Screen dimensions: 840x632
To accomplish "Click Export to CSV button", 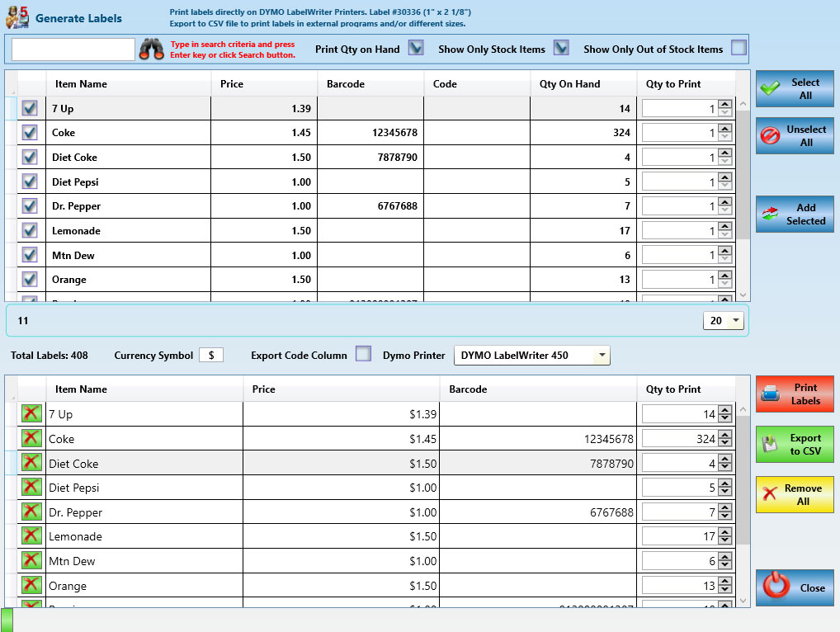I will tap(795, 444).
